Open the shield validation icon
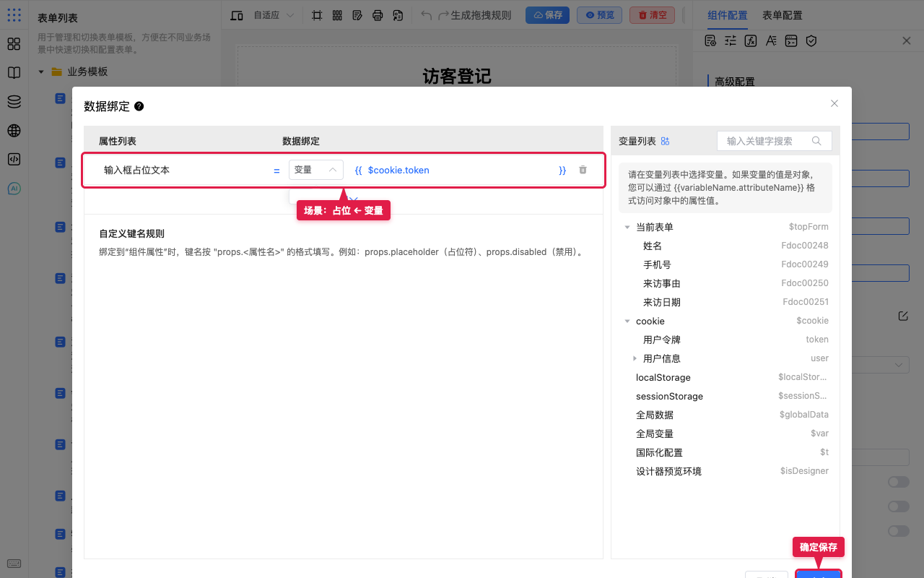 (x=811, y=41)
